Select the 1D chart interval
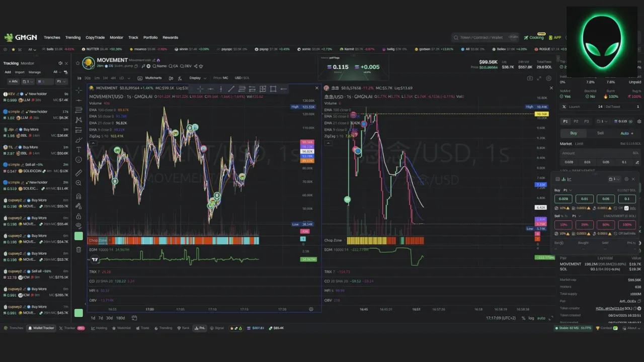 pyautogui.click(x=121, y=78)
